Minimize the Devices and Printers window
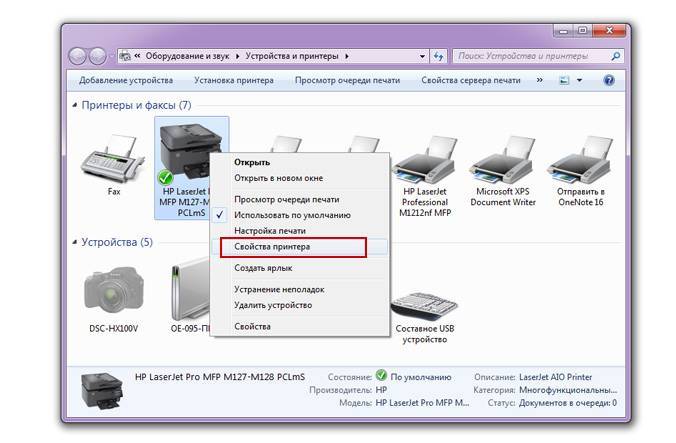 click(563, 31)
